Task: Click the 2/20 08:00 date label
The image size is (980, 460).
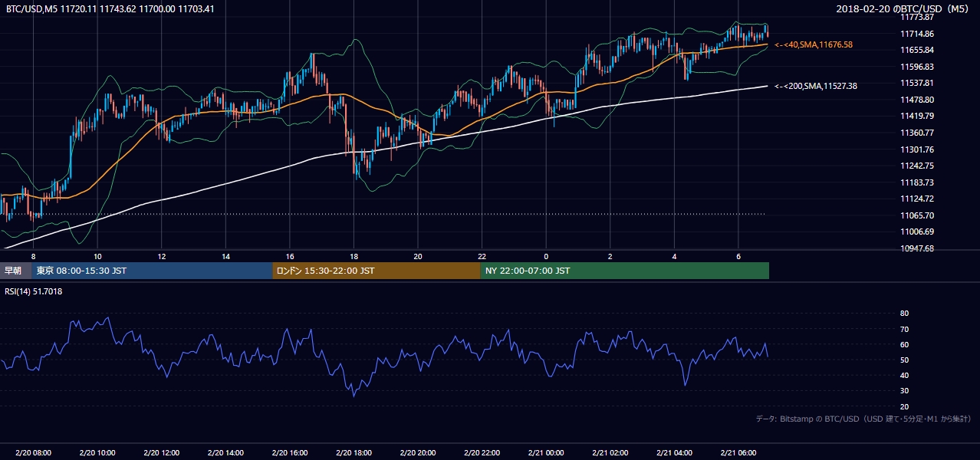Action: pos(33,452)
